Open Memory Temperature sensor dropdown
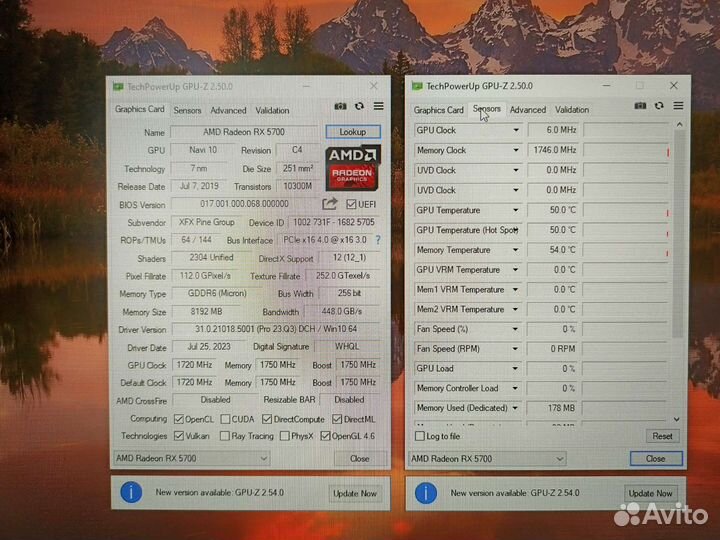This screenshot has height=540, width=720. (x=516, y=250)
